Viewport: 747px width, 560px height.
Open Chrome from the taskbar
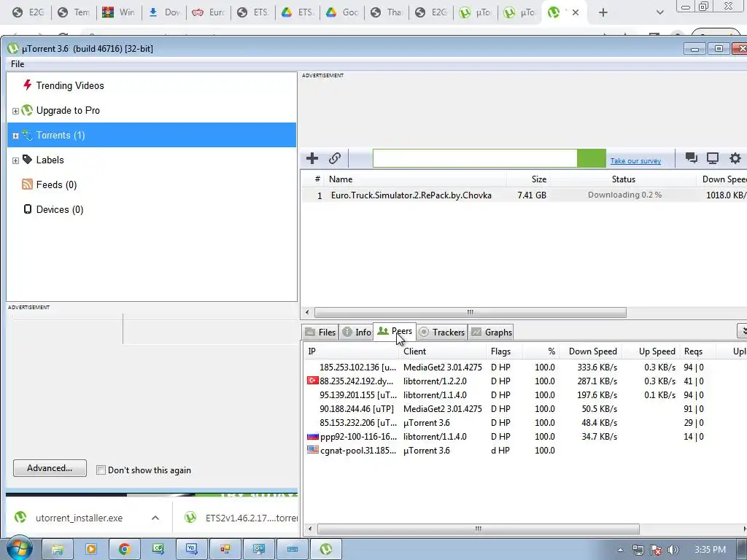pos(124,549)
